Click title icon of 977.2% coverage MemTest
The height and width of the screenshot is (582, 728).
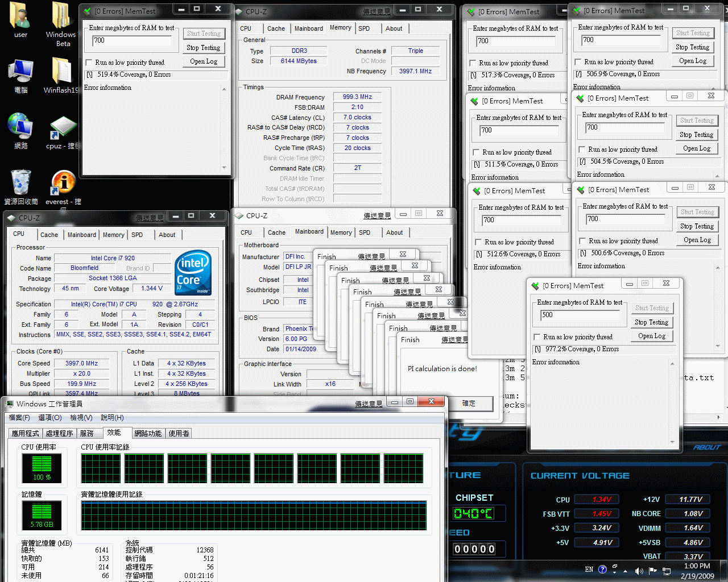[535, 286]
